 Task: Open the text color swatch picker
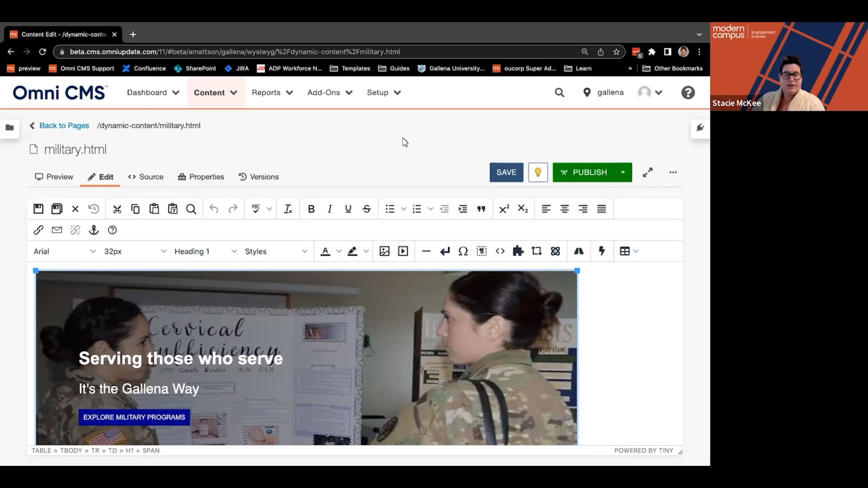[339, 251]
